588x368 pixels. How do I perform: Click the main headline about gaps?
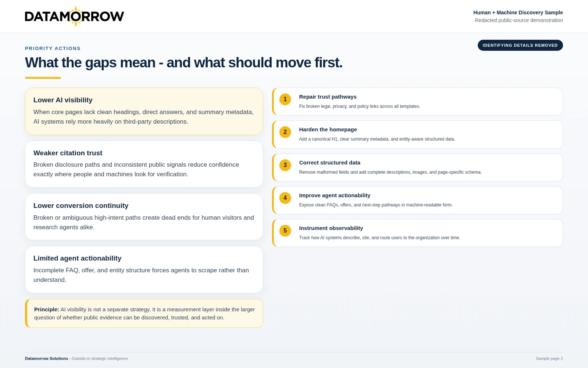pos(184,63)
